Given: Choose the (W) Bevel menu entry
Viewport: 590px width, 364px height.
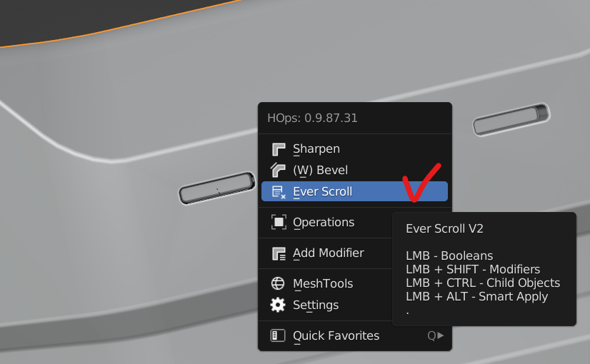Looking at the screenshot, I should [354, 171].
